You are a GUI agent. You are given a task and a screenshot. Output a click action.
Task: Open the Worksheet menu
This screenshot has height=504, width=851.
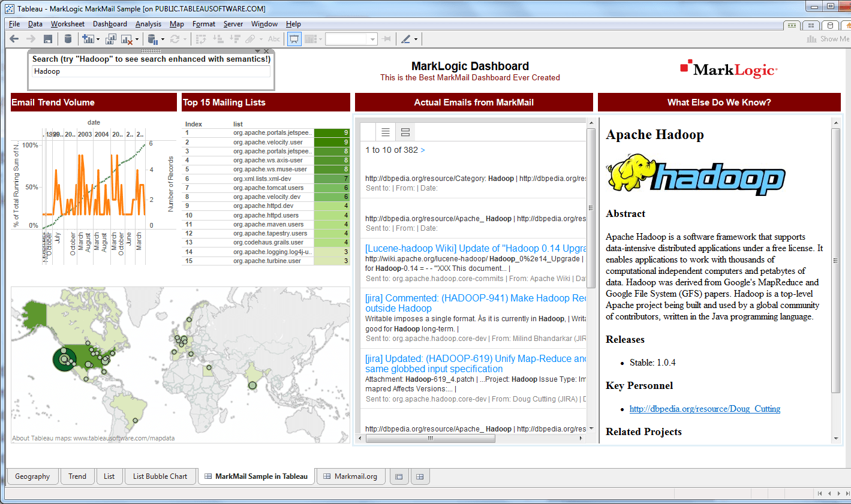coord(68,24)
